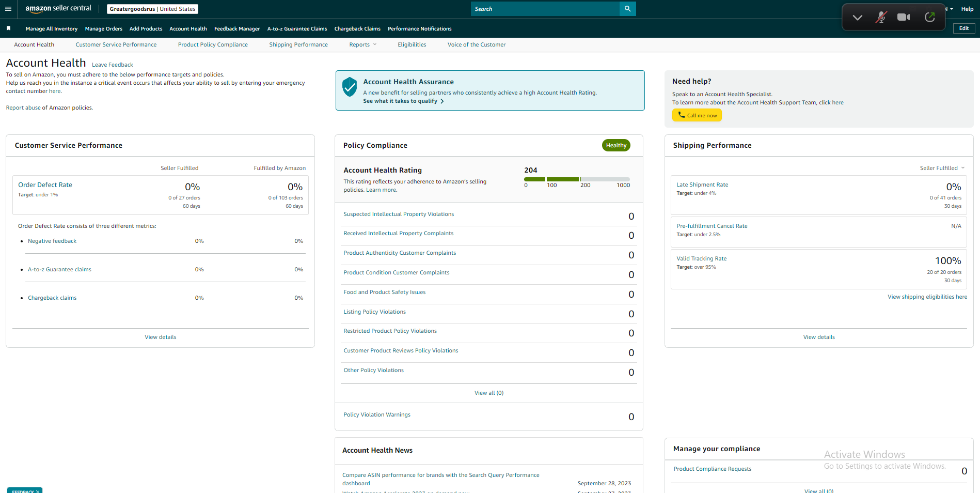Expand the call overlay chevron

pos(858,18)
